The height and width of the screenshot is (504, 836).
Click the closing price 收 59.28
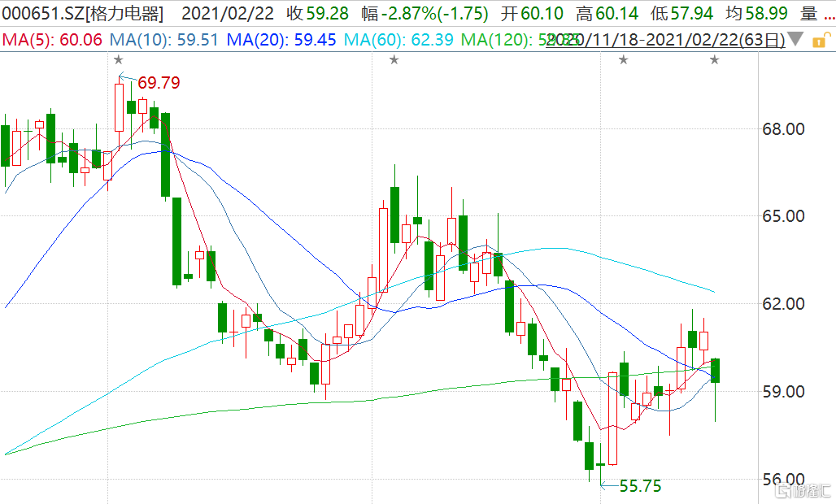pyautogui.click(x=317, y=13)
